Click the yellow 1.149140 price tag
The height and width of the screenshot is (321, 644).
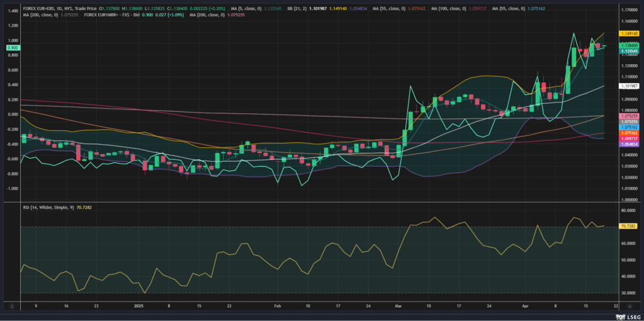coord(630,33)
